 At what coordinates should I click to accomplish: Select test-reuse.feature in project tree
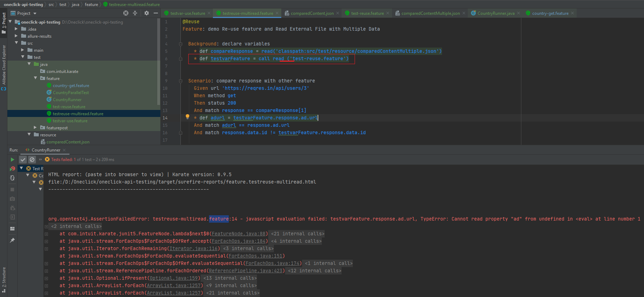[69, 106]
